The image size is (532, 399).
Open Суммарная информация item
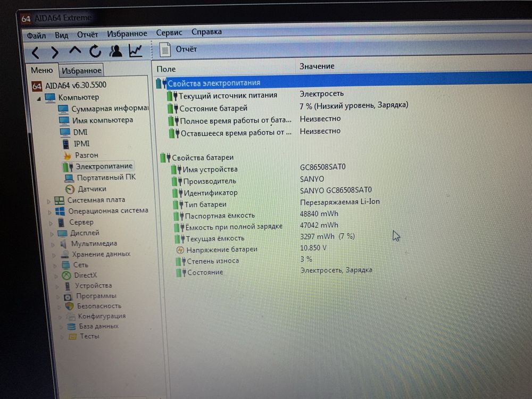point(110,109)
